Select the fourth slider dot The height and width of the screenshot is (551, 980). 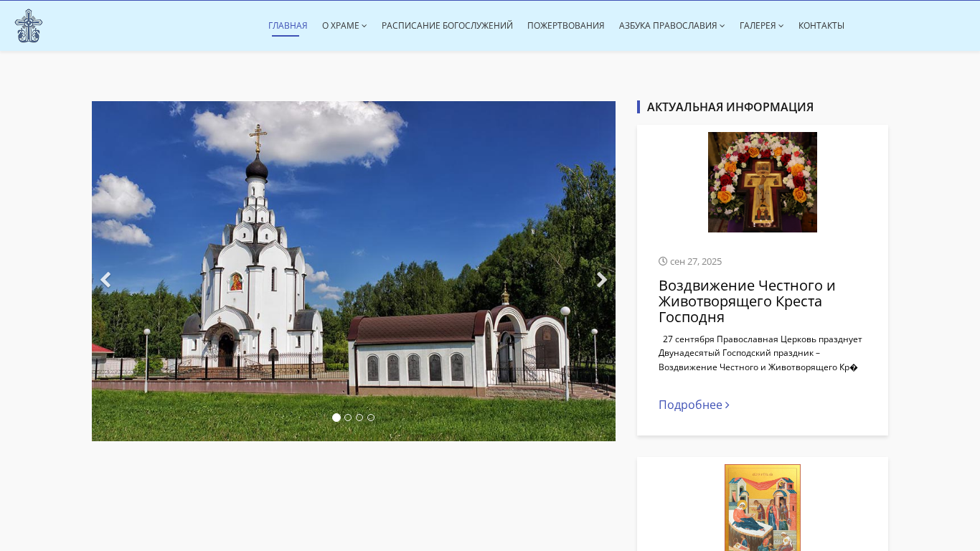pyautogui.click(x=371, y=418)
